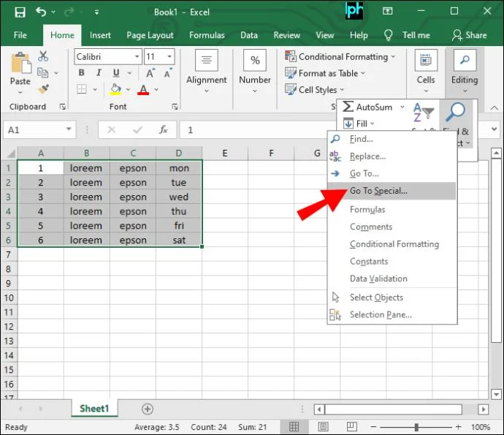Screen dimensions: 504x435
Task: Toggle Bold formatting
Action: tap(82, 72)
